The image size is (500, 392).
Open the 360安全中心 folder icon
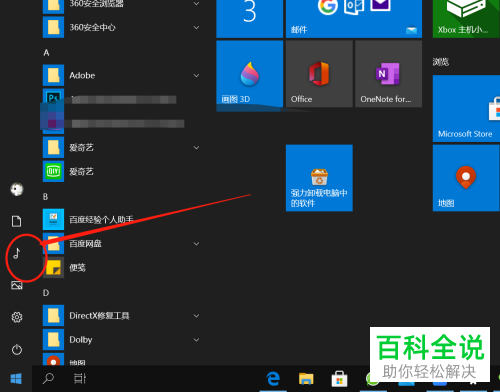coord(53,27)
